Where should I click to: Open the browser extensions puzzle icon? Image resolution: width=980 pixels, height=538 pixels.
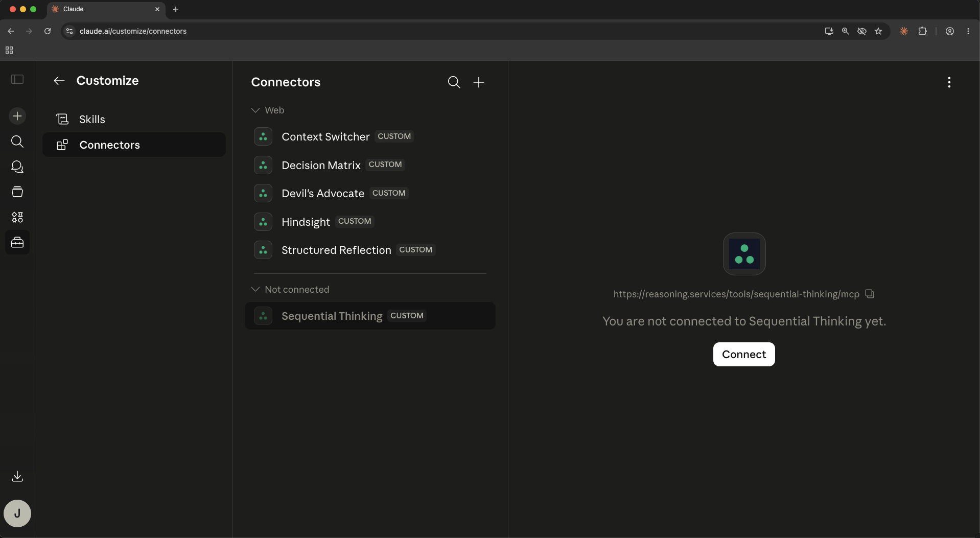coord(922,31)
